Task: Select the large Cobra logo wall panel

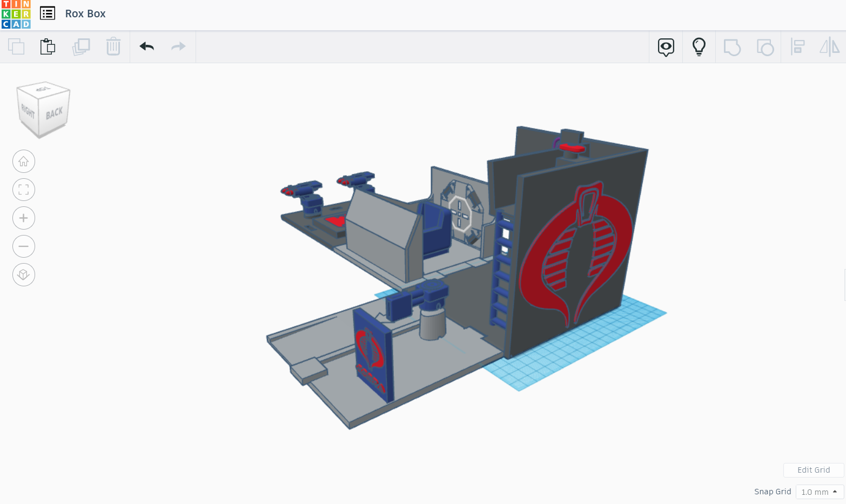Action: pos(575,254)
